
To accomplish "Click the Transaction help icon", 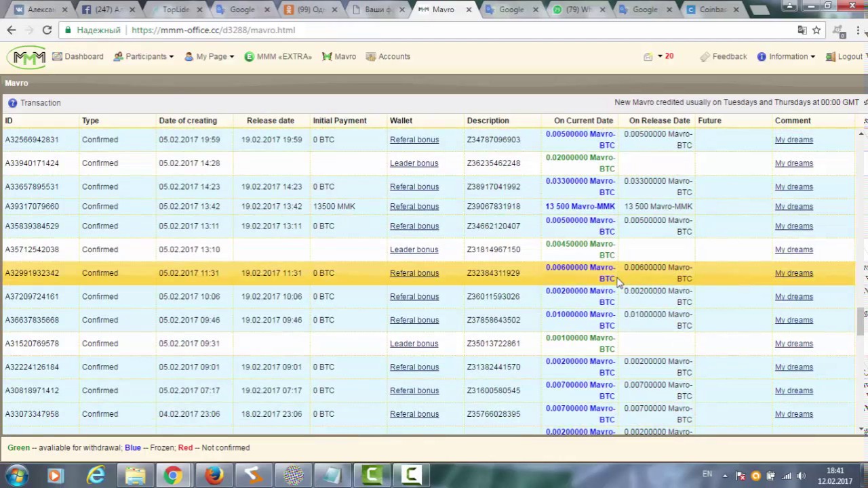I will pos(12,103).
